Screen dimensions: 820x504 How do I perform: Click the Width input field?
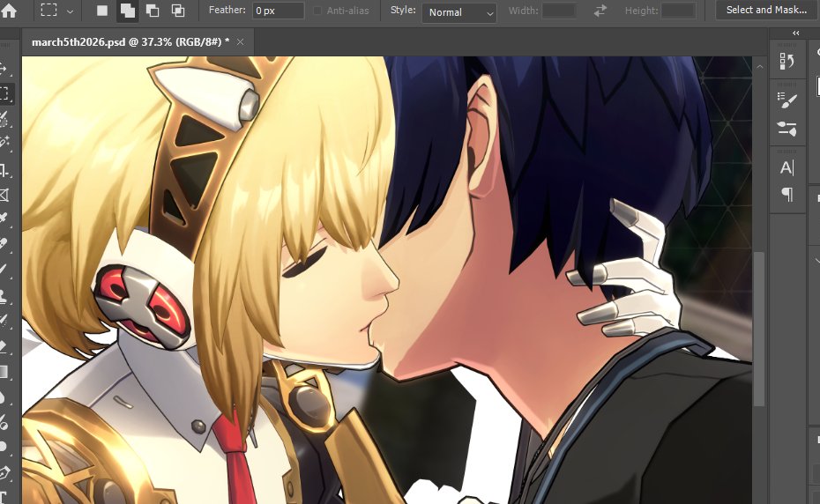(x=559, y=11)
